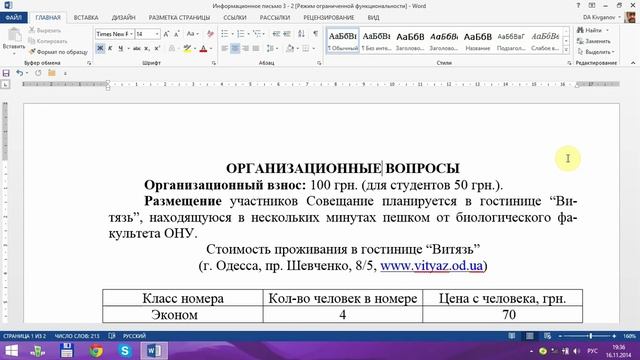Viewport: 640px width, 360px height.
Task: Click the Find (Найти) button
Action: point(589,30)
